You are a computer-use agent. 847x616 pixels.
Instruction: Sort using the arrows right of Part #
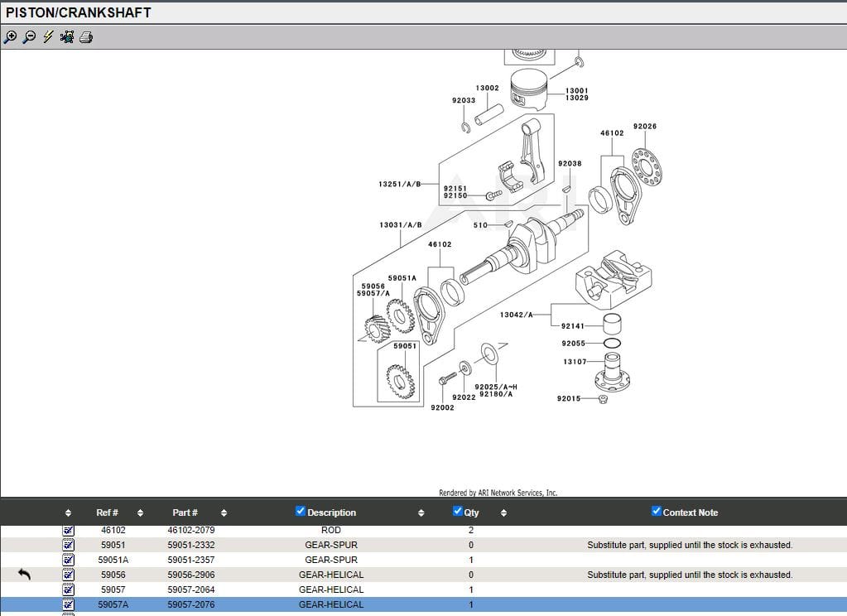click(x=224, y=513)
